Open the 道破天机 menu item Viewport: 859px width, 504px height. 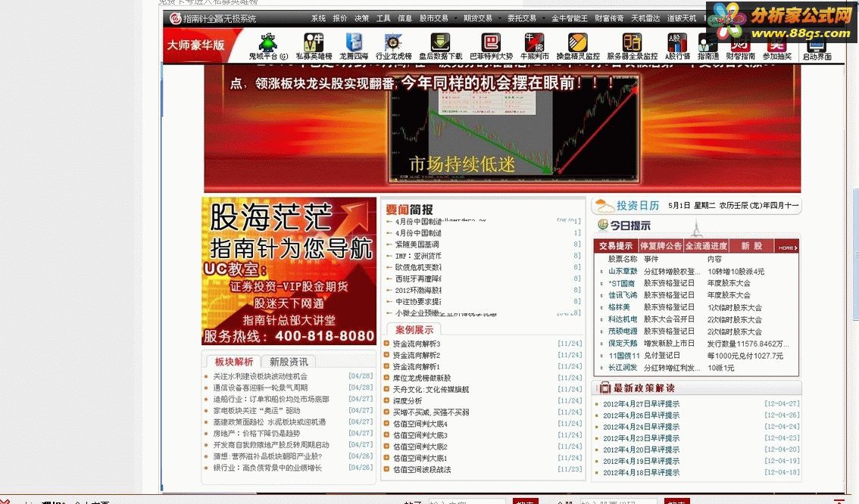tap(682, 18)
